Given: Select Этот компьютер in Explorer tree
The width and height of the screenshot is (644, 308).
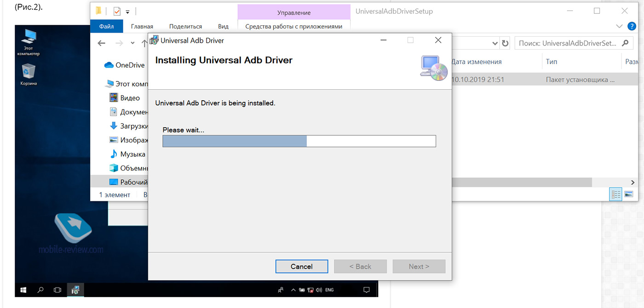Looking at the screenshot, I should [126, 84].
